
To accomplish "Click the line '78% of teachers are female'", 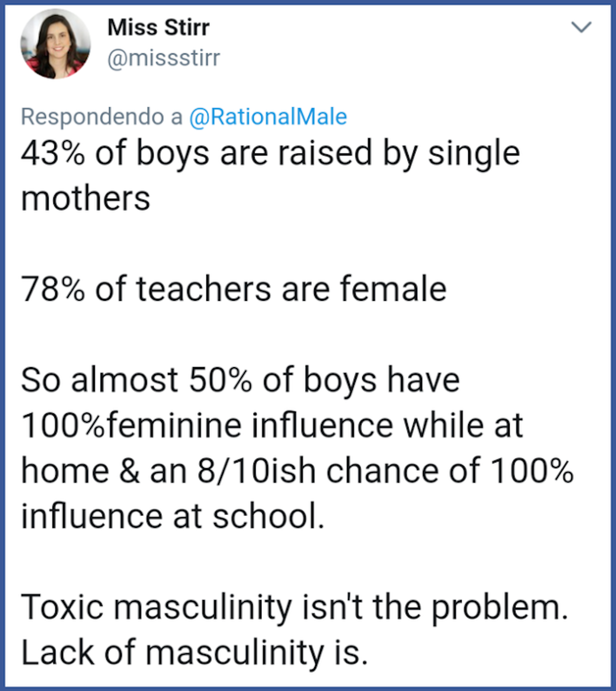I will (x=234, y=289).
